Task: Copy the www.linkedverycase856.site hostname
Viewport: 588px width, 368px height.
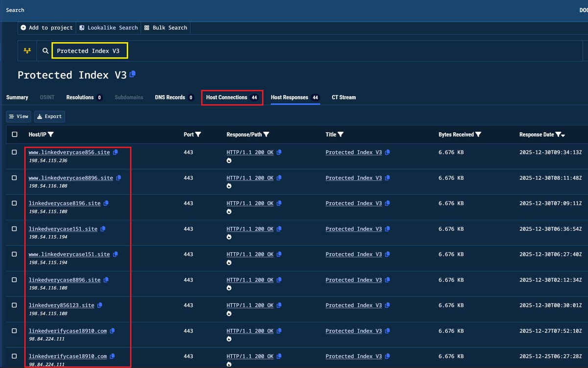Action: (115, 152)
